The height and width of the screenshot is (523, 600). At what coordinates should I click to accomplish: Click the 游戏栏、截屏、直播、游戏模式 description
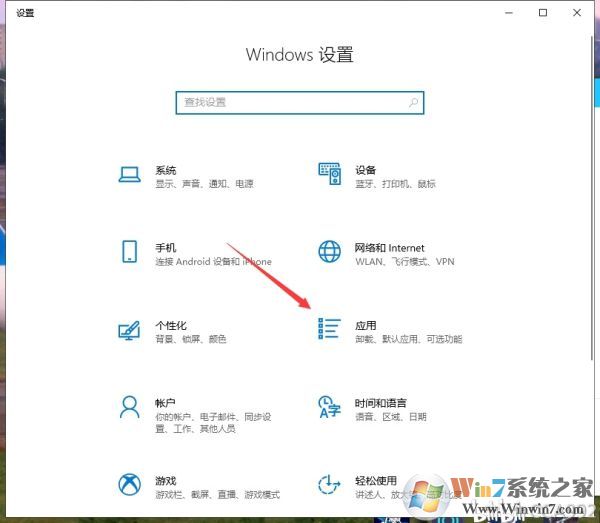click(x=217, y=495)
